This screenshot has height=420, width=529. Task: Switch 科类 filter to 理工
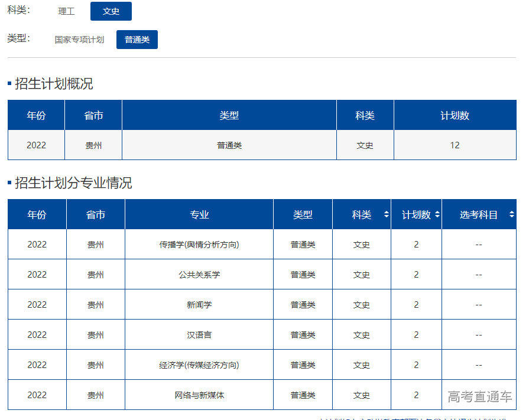coord(66,11)
